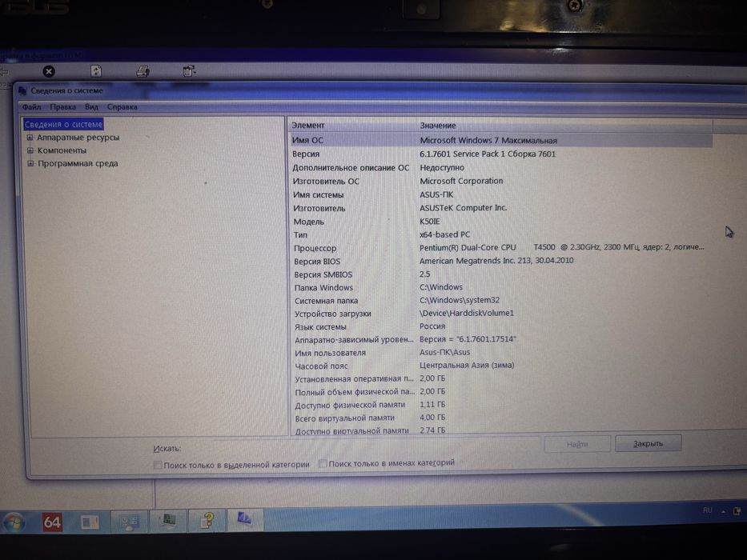Select the Имя системы row
Viewport: 747px width, 560px height.
500,194
